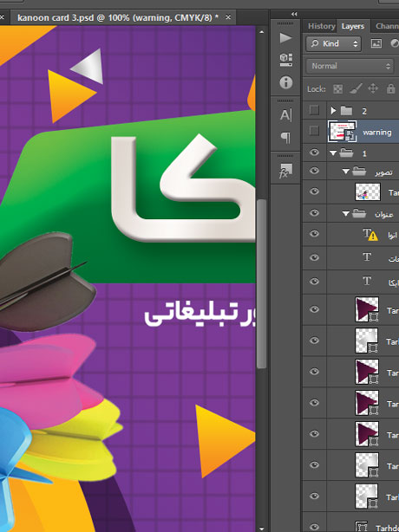Click the lock position move icon
The image size is (399, 532).
point(373,89)
